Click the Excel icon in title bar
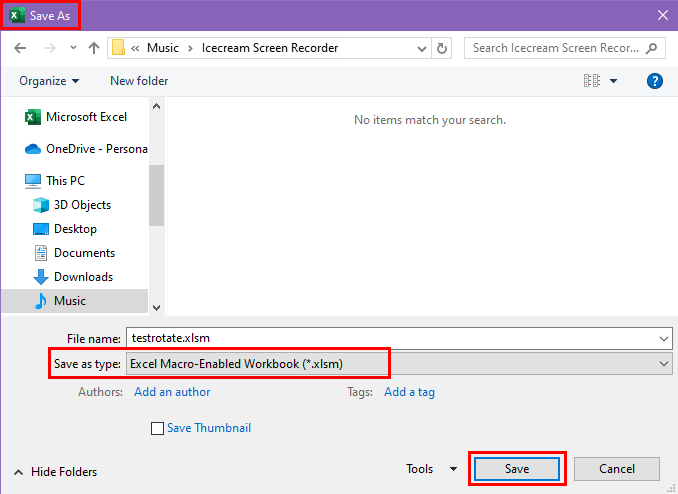Screen dimensions: 678x494 pyautogui.click(x=17, y=16)
